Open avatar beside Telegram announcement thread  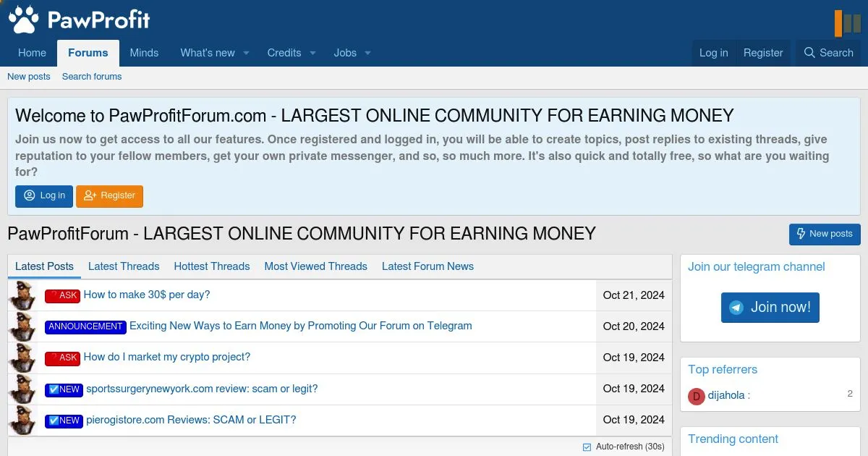[22, 326]
